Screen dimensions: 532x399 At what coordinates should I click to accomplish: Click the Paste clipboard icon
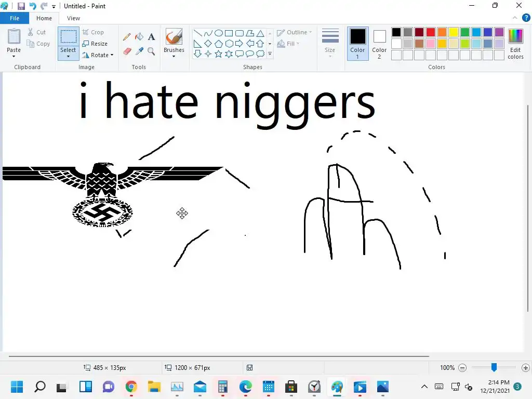click(14, 37)
